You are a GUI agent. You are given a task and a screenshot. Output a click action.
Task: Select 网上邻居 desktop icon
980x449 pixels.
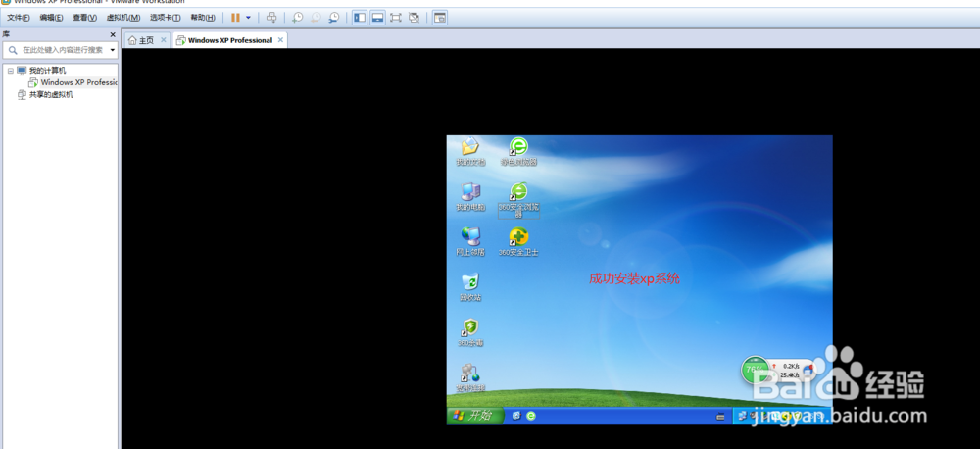470,242
